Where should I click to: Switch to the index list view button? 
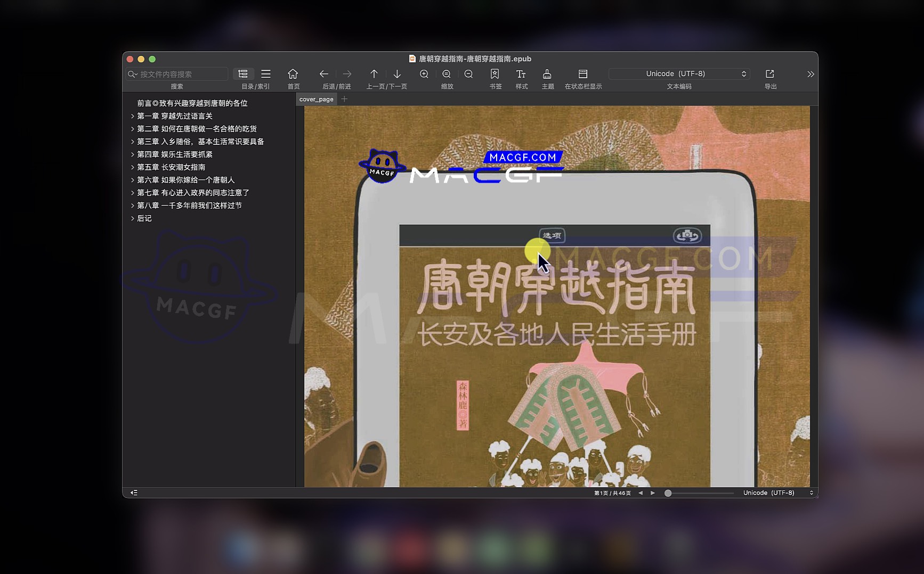tap(266, 74)
